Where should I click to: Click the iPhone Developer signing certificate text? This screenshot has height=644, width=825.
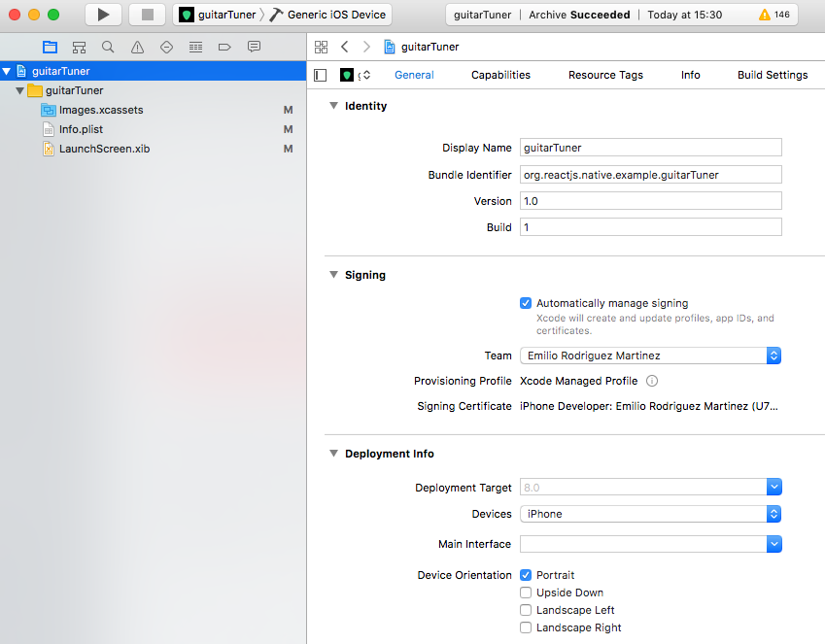649,406
